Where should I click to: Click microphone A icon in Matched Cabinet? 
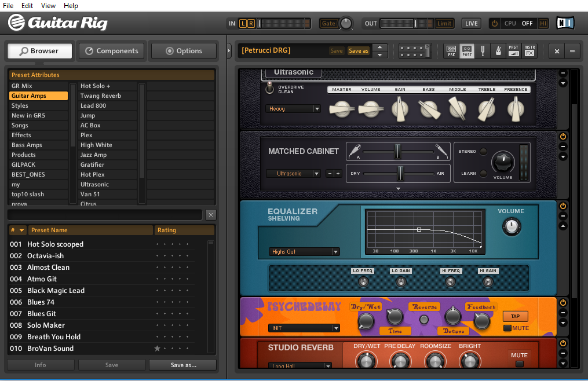pyautogui.click(x=355, y=151)
